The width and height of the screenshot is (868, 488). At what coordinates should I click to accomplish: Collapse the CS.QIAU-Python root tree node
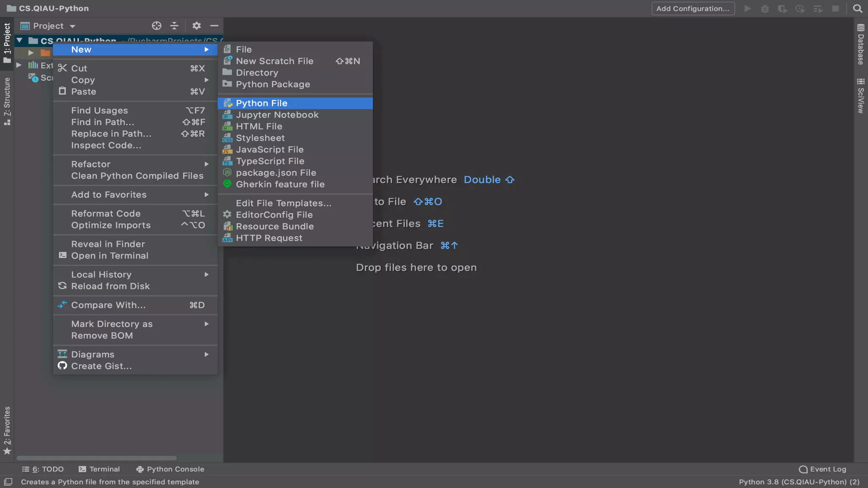pos(19,40)
